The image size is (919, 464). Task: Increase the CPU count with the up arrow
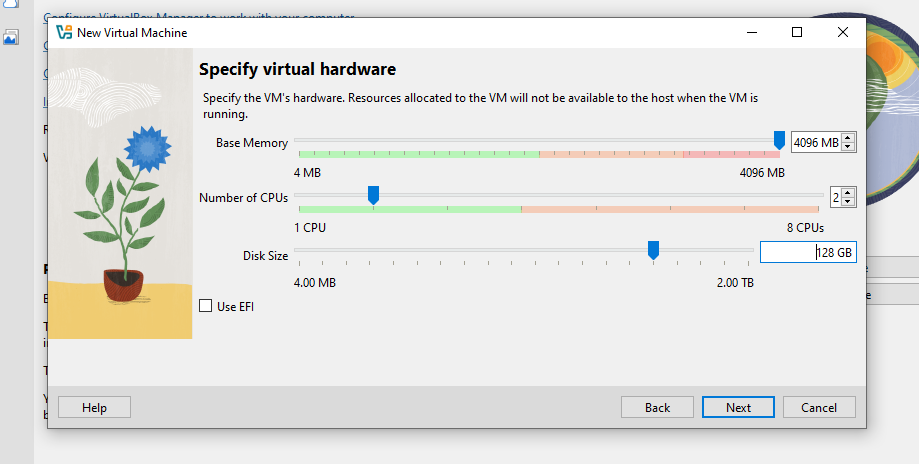coord(849,192)
